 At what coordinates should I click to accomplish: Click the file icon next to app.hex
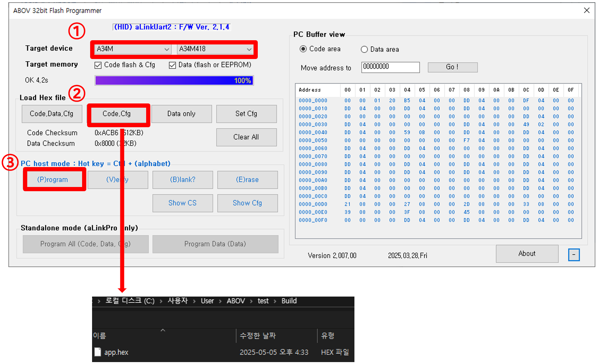(98, 352)
